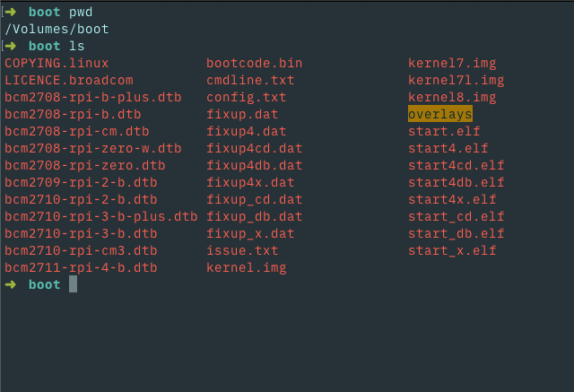Select kernel8.img in the listing
This screenshot has width=574, height=392.
click(452, 97)
